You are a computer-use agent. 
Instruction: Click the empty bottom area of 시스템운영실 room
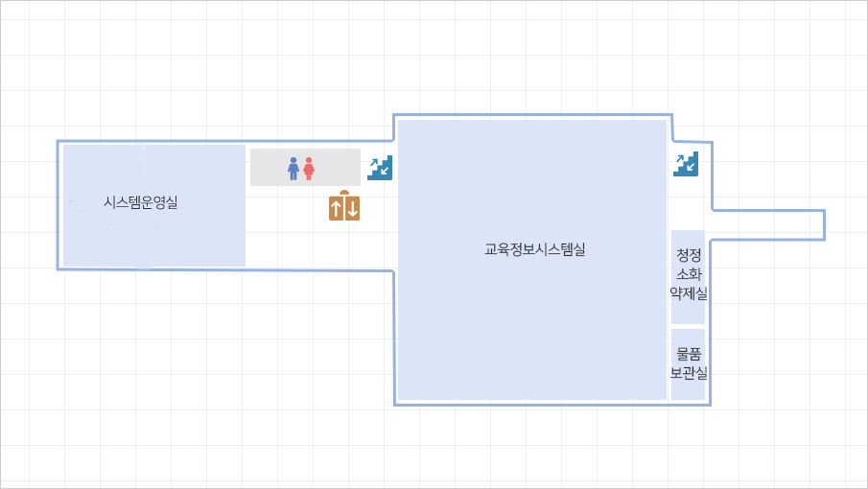click(153, 244)
